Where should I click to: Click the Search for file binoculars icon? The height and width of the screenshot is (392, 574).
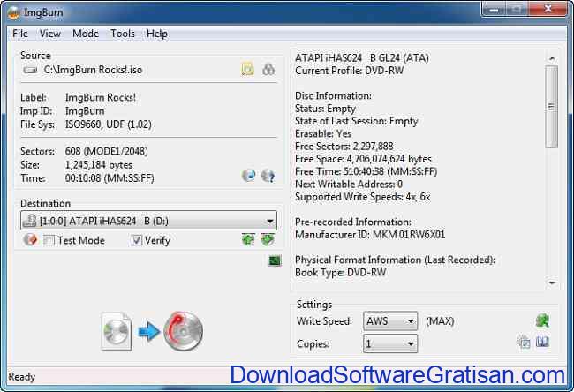pos(268,69)
